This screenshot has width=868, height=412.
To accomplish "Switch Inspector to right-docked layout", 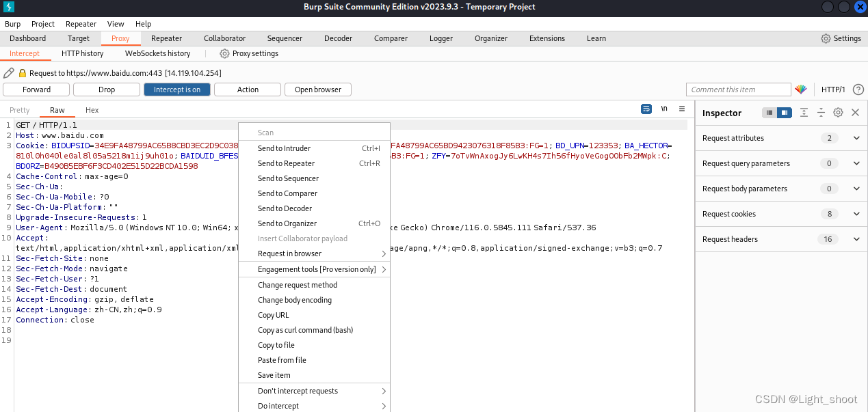I will click(x=785, y=113).
